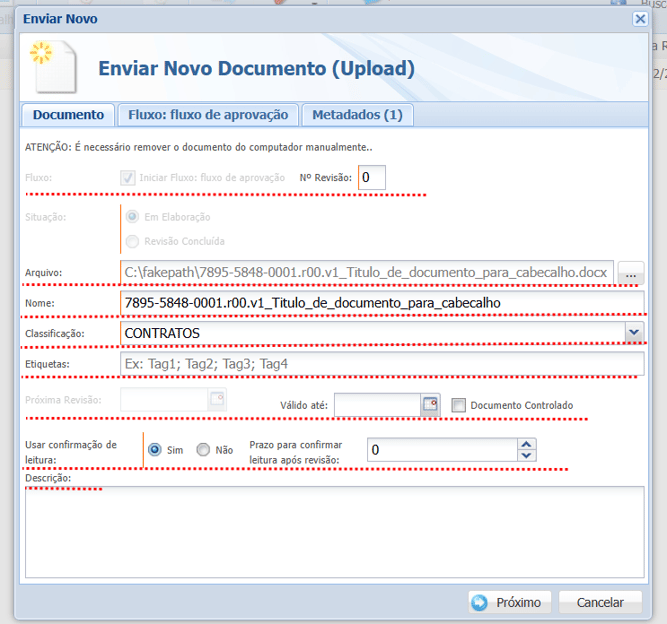Screen dimensions: 667x624
Task: Click the Nº Revisão number field
Action: [x=372, y=178]
